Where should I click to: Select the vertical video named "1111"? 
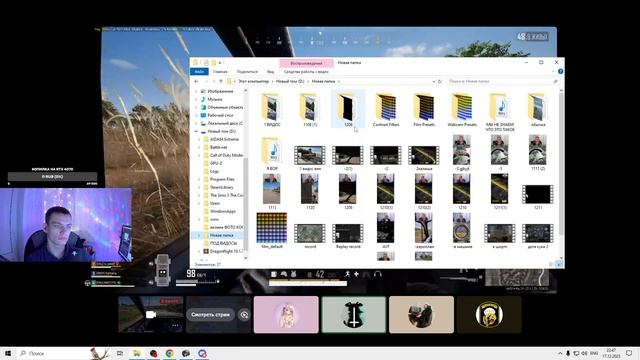point(272,191)
